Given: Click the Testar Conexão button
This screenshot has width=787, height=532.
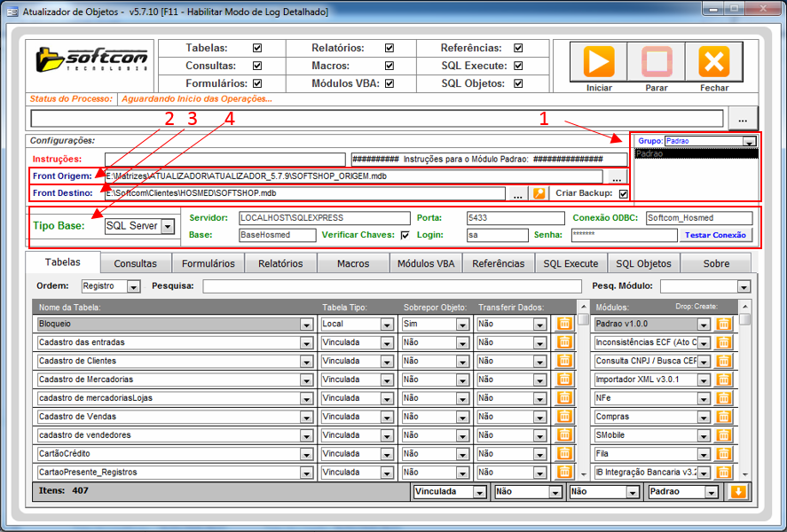Looking at the screenshot, I should [715, 235].
